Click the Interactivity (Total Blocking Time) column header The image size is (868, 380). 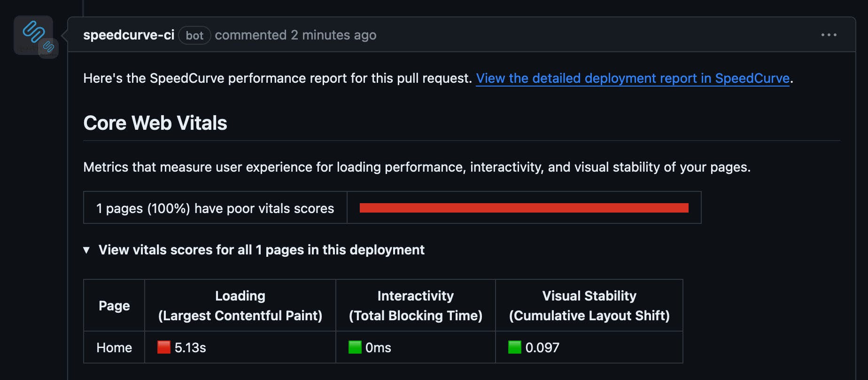pos(415,306)
